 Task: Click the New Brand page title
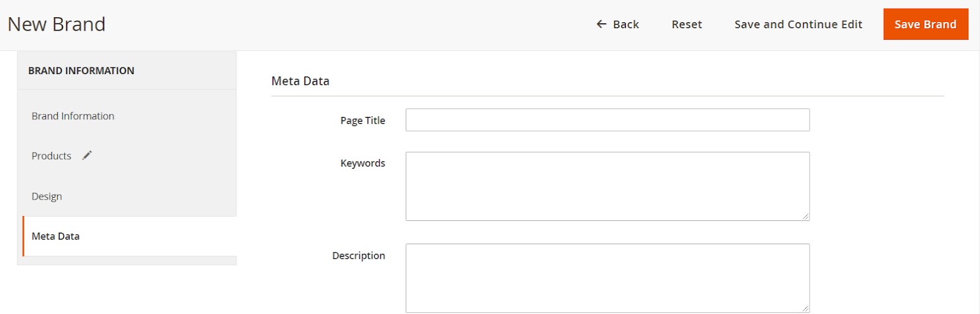click(x=56, y=24)
